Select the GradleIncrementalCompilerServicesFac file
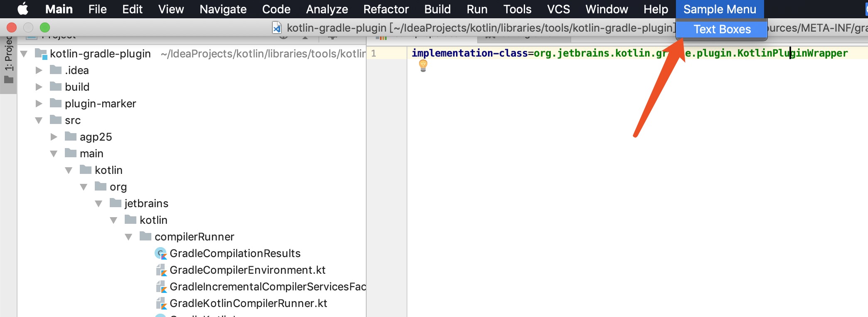This screenshot has width=868, height=317. point(267,287)
